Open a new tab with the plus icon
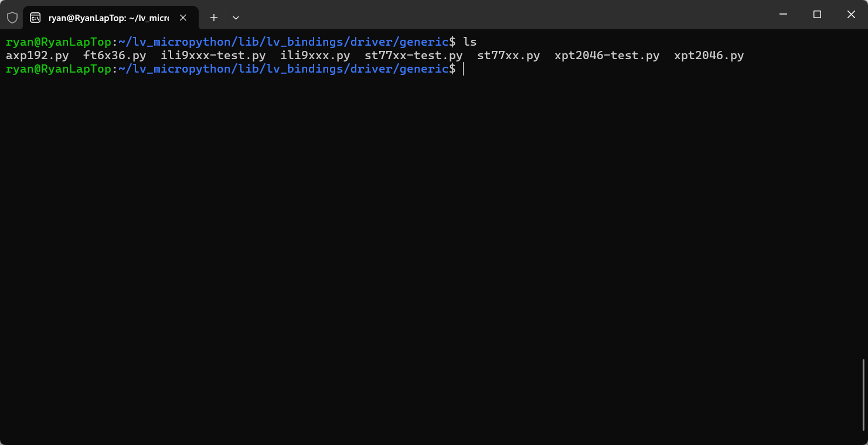This screenshot has height=445, width=868. tap(214, 18)
